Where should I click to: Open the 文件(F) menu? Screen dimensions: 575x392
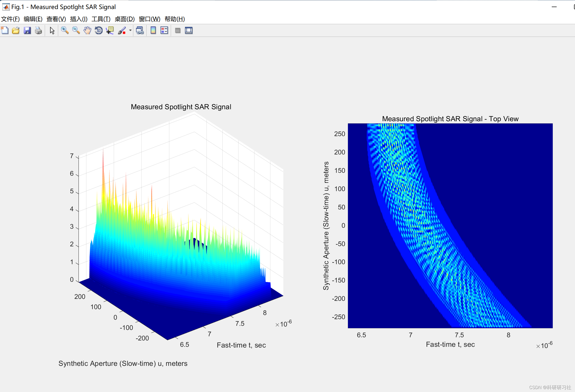point(10,19)
